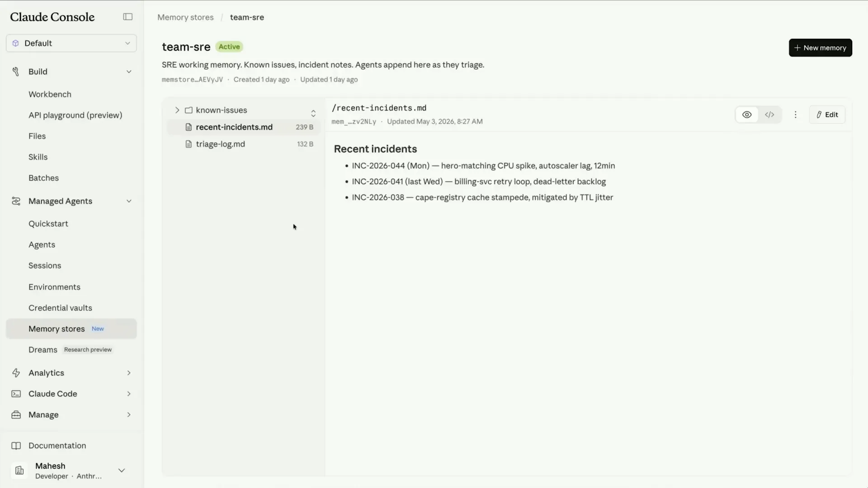The height and width of the screenshot is (488, 868).
Task: Collapse the Build section chevron
Action: [x=129, y=72]
